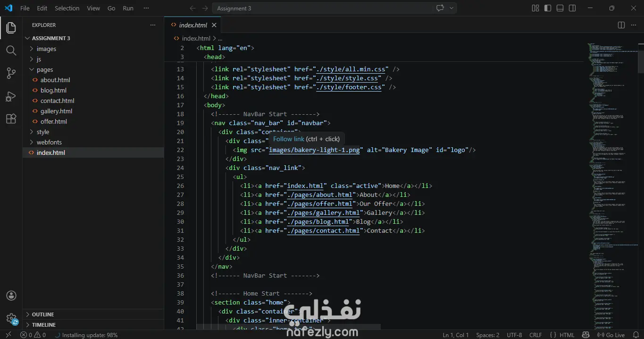Open the Run and Debug view

click(x=11, y=96)
